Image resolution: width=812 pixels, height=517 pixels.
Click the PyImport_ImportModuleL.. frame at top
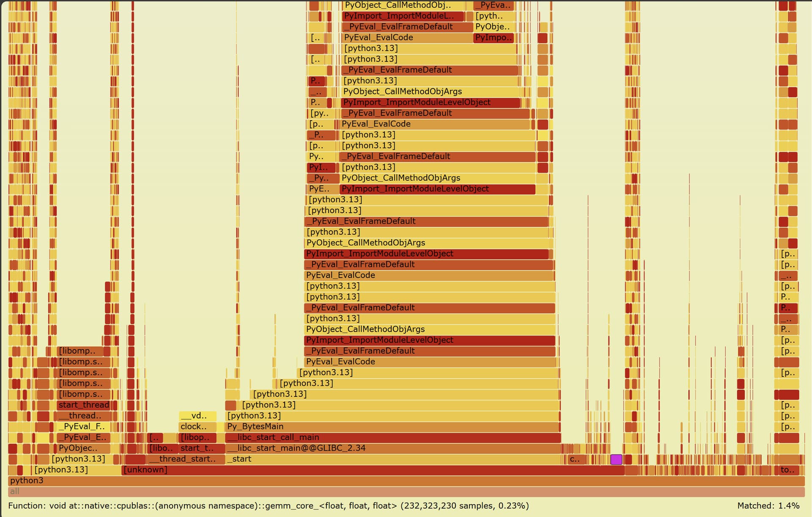(403, 16)
